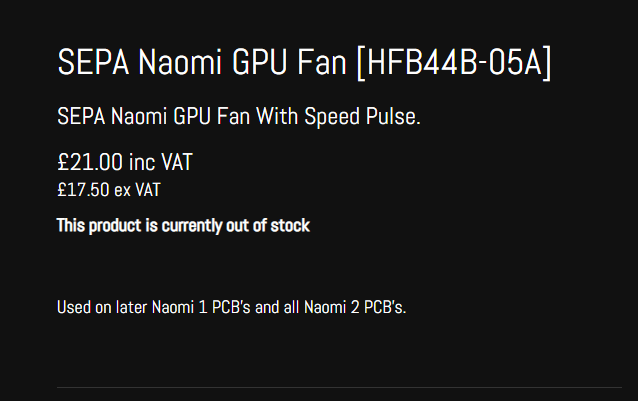
Task: Click the word 'GPU' in the main heading
Action: tap(259, 63)
